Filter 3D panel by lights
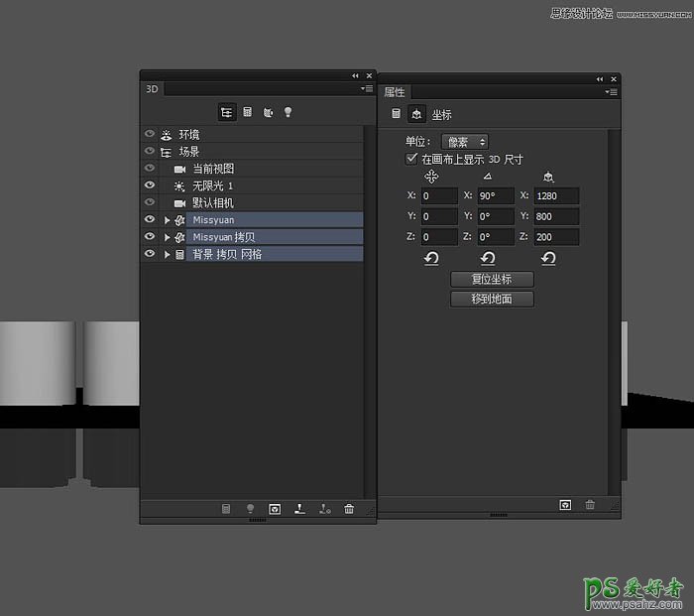694x616 pixels. pos(289,113)
